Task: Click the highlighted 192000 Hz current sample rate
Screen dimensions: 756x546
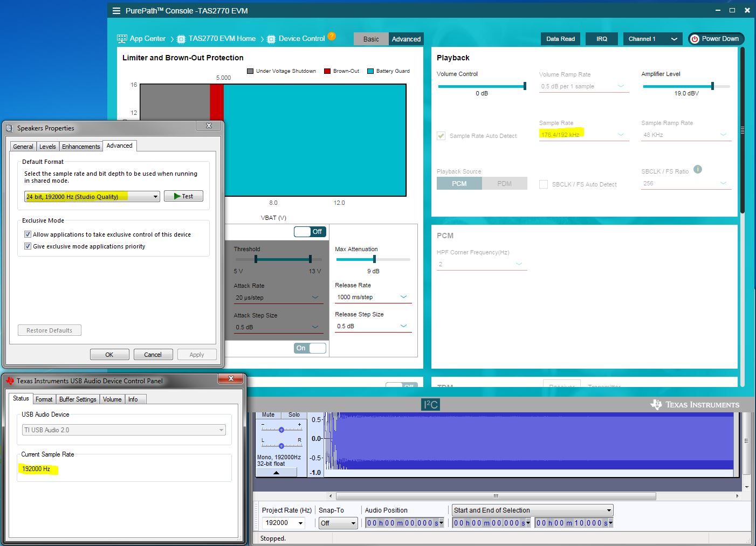Action: (x=36, y=469)
